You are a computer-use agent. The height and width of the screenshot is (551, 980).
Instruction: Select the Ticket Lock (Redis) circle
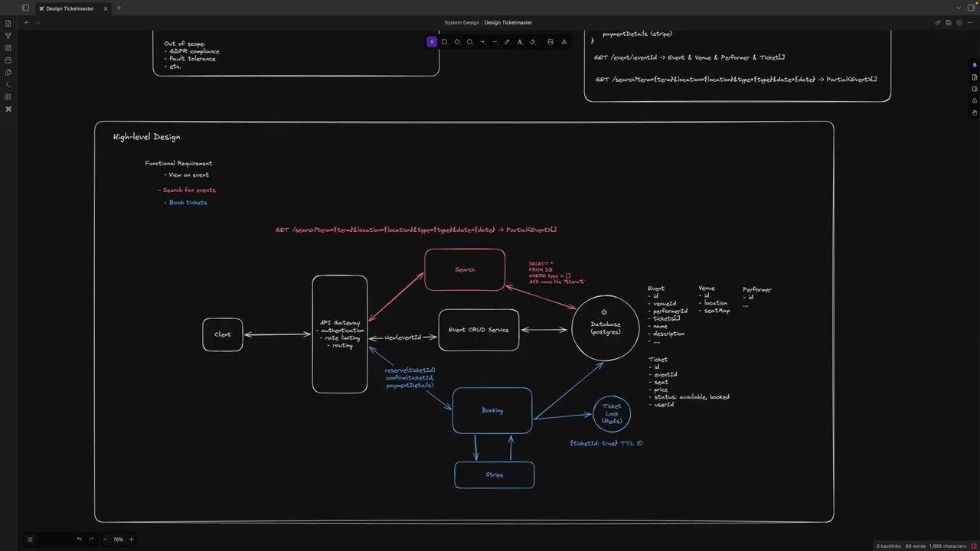(x=612, y=414)
